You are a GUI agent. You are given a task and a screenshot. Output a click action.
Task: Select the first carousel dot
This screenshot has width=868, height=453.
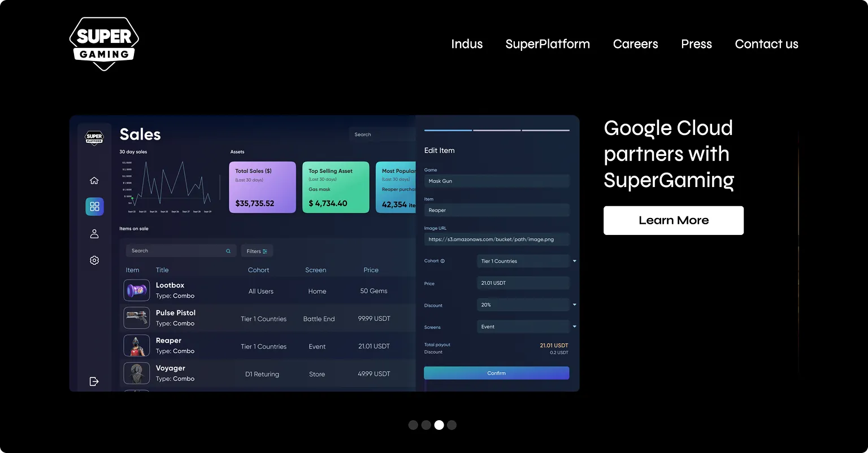click(x=413, y=425)
